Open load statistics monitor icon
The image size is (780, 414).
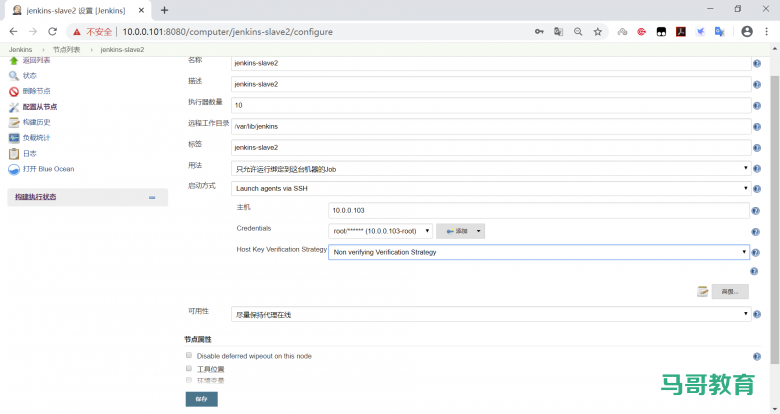tap(13, 138)
